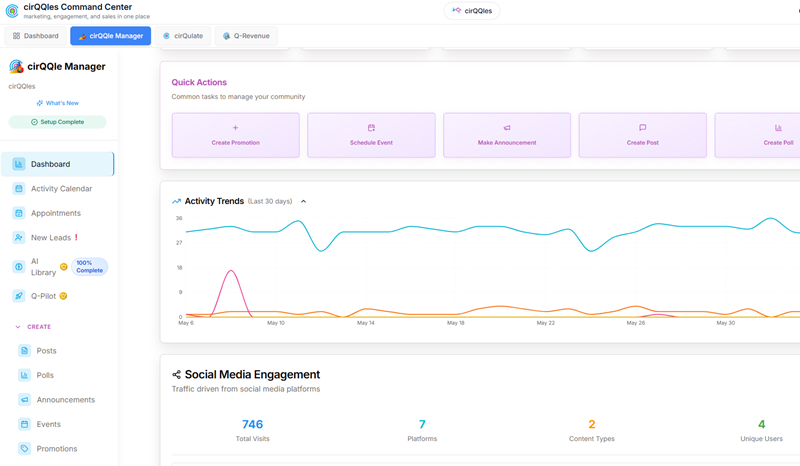Click the Activity Calendar icon
The image size is (800, 466).
[19, 188]
